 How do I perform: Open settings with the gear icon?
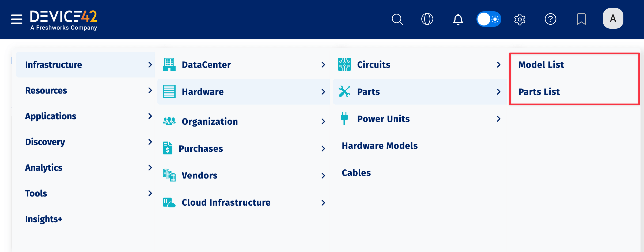click(520, 19)
